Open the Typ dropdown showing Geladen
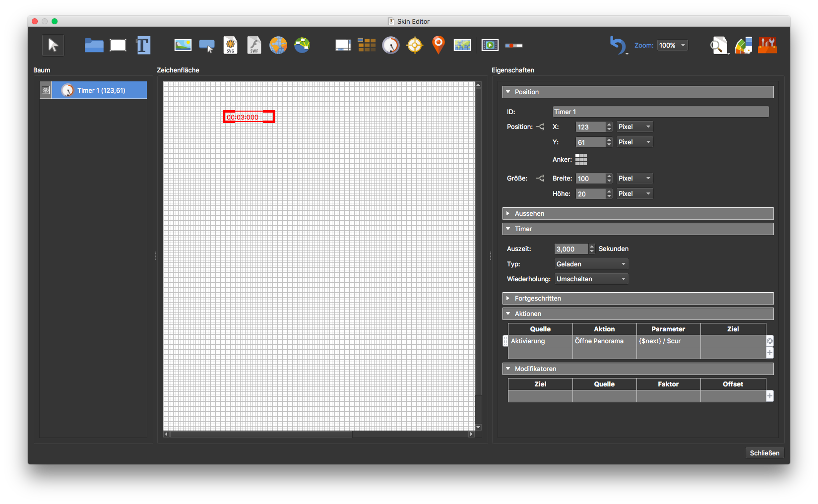The height and width of the screenshot is (504, 818). coord(591,264)
